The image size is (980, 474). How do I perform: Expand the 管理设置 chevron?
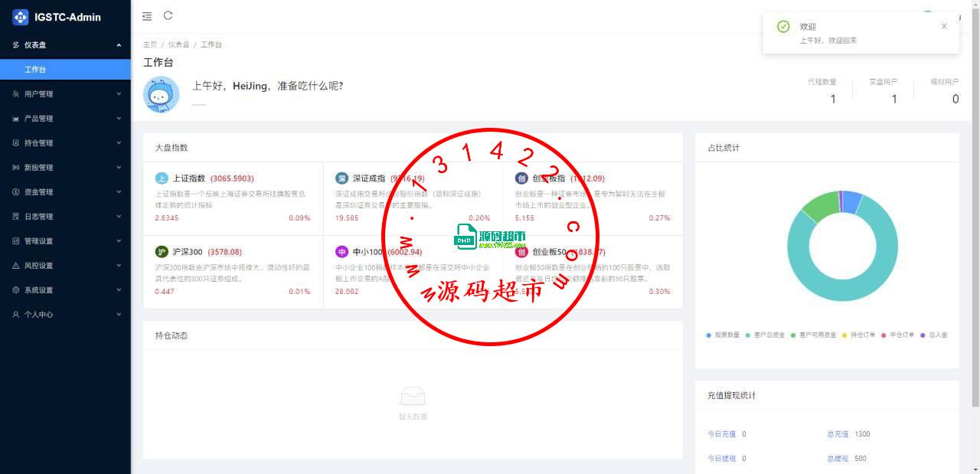tap(119, 241)
